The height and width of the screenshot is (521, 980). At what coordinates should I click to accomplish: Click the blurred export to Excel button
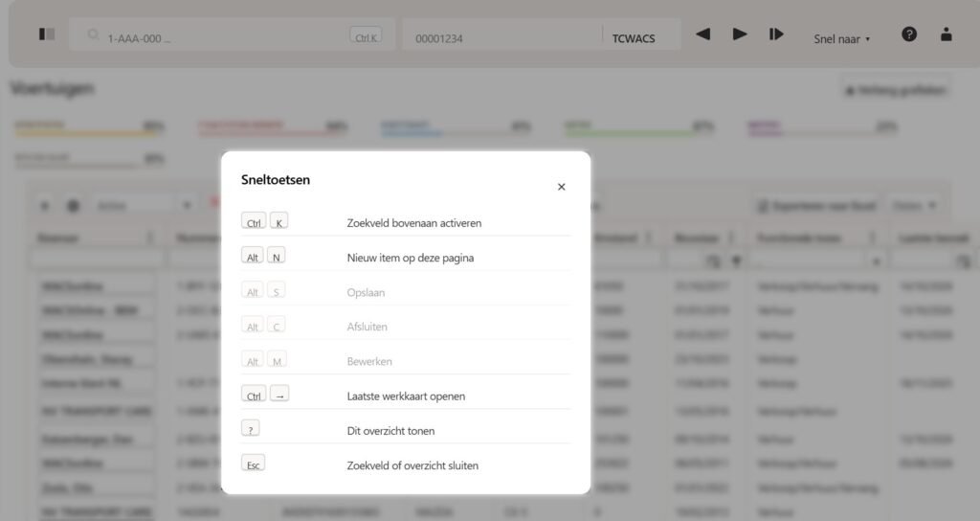coord(817,206)
